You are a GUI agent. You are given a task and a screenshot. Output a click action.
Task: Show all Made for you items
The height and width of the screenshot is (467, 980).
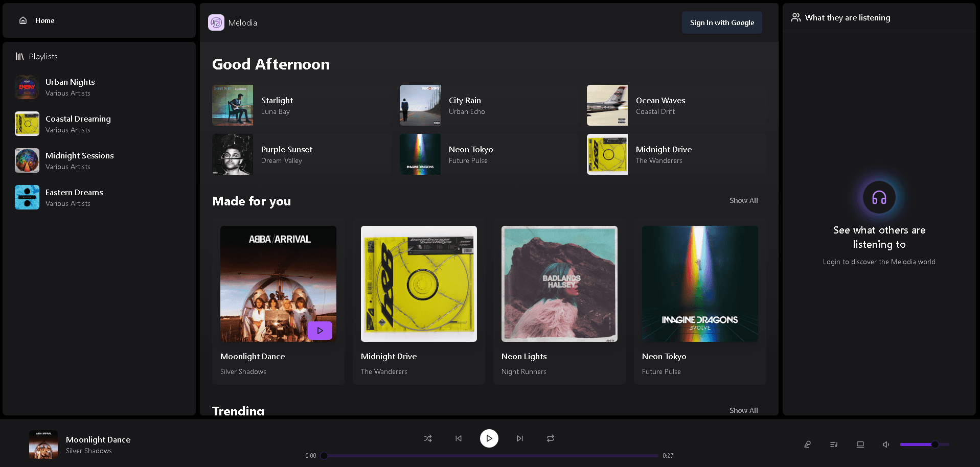[x=743, y=200]
